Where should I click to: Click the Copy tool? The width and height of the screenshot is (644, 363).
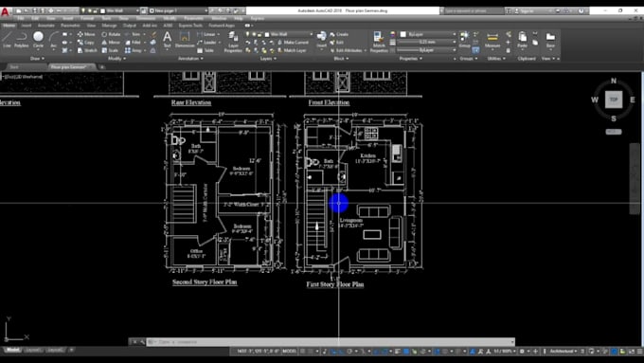pyautogui.click(x=86, y=43)
